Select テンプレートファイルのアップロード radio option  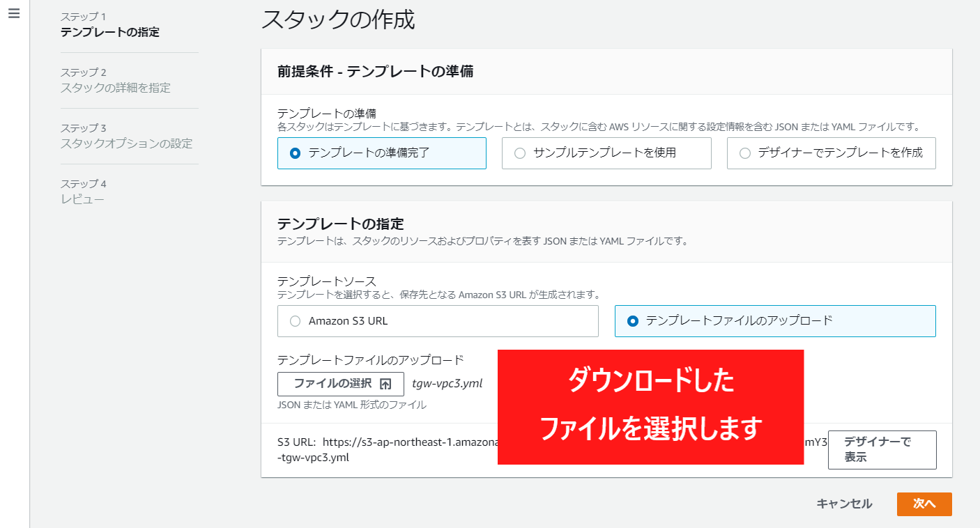(633, 321)
